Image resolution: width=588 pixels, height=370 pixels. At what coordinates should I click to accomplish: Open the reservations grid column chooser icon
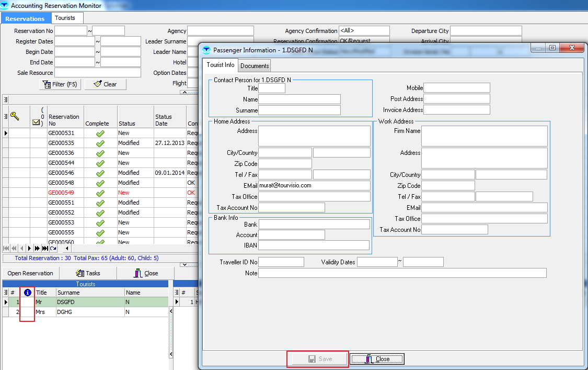[6, 116]
